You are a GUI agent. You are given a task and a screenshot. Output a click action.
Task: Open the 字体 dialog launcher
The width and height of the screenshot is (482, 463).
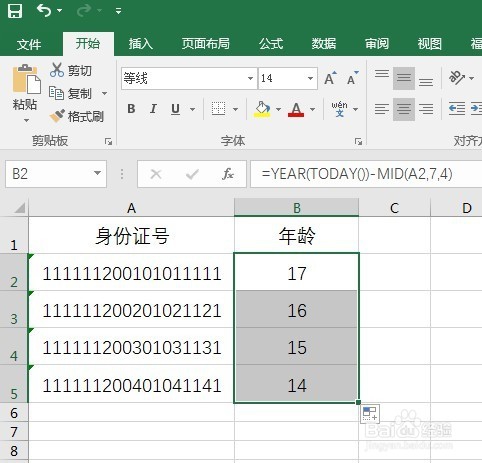tap(358, 142)
